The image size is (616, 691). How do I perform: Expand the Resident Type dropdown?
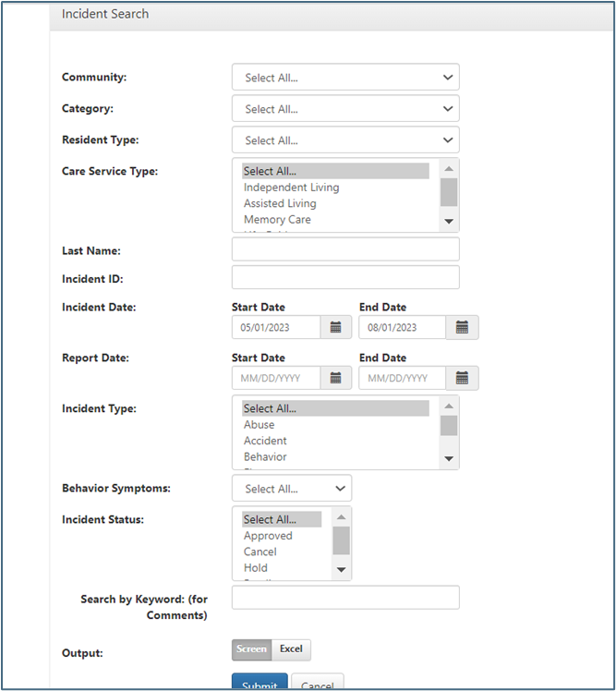345,140
